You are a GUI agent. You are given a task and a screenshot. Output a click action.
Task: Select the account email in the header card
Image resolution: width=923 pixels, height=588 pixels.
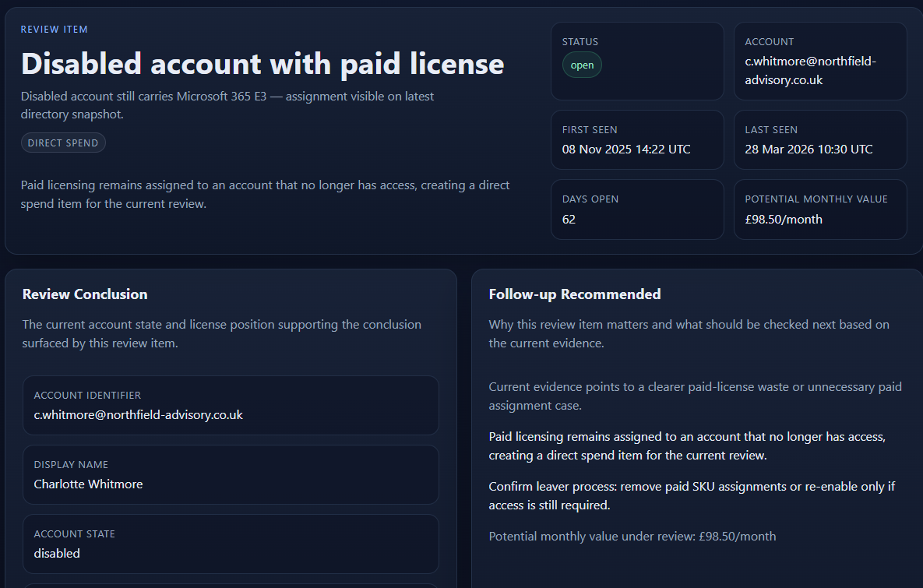(x=810, y=71)
